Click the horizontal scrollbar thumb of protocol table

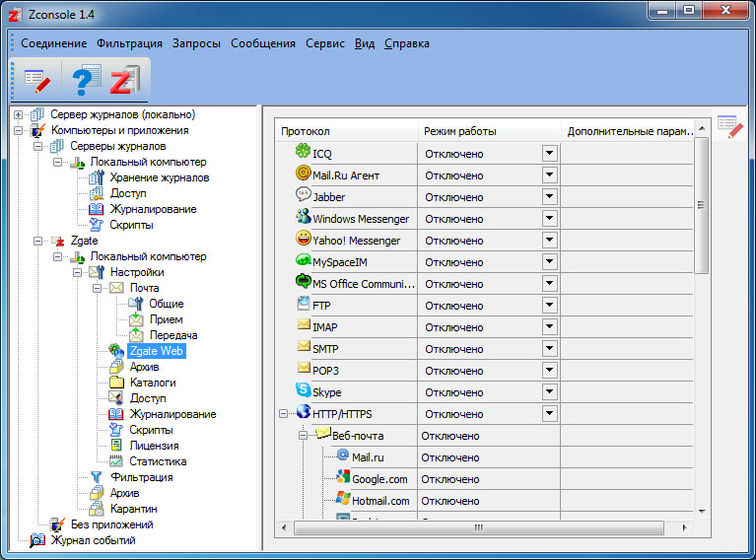point(478,527)
